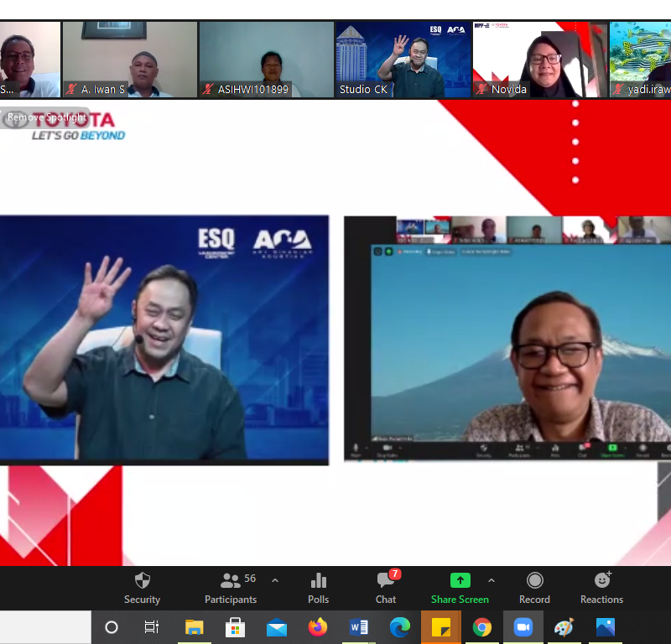This screenshot has height=644, width=671.
Task: Expand the arrow next to Participants
Action: (x=275, y=580)
